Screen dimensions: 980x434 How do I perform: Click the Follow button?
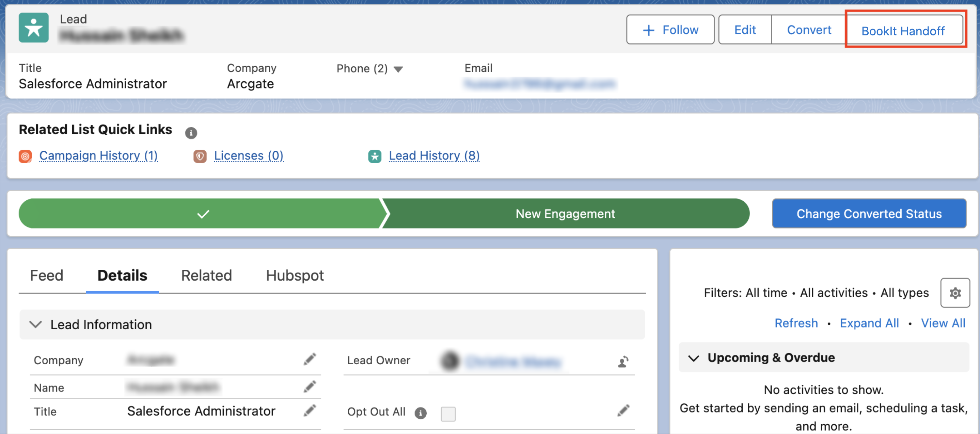coord(670,30)
